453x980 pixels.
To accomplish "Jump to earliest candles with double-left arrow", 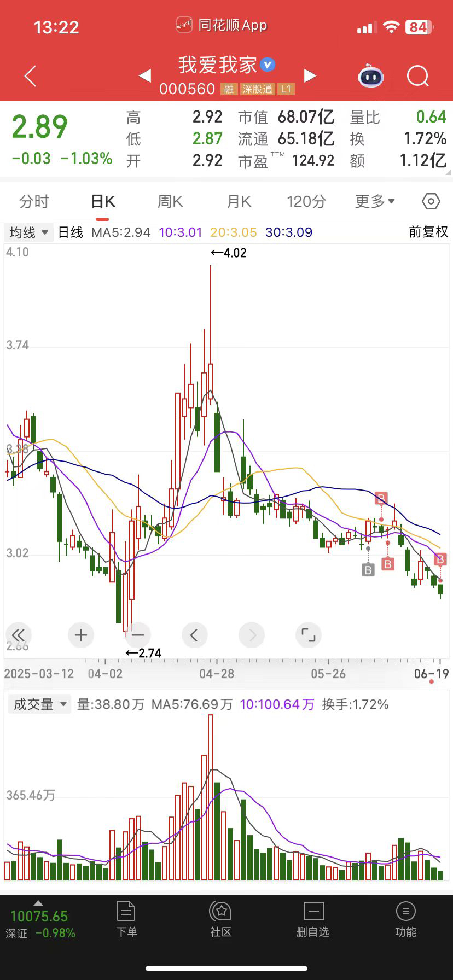I will 18,635.
